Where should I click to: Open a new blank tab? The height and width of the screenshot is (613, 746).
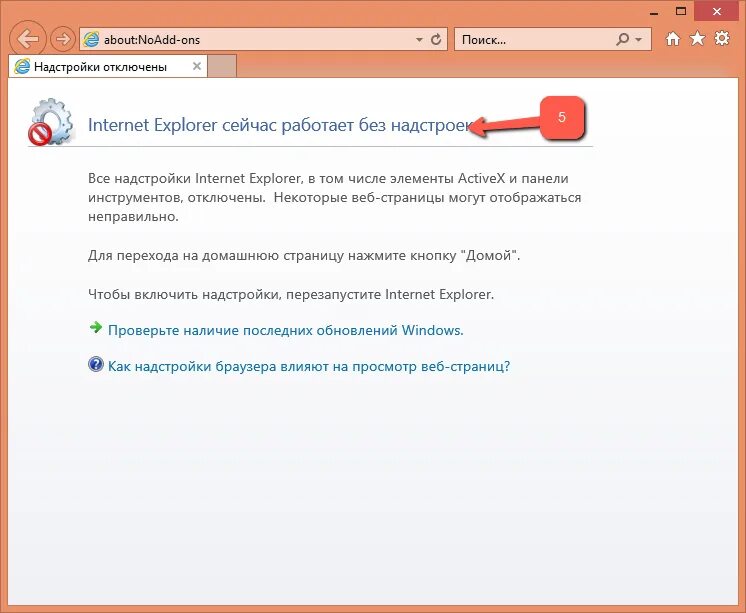point(222,66)
